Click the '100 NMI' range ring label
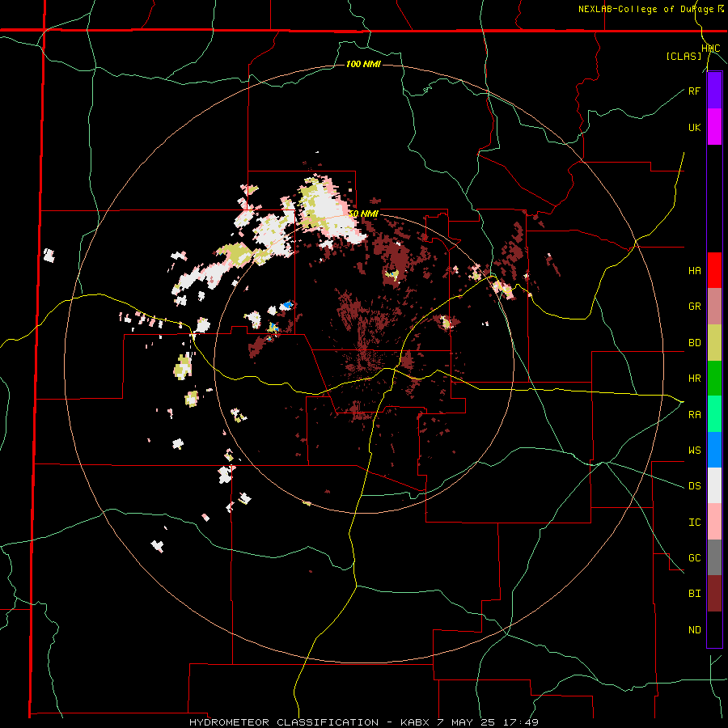 click(363, 64)
